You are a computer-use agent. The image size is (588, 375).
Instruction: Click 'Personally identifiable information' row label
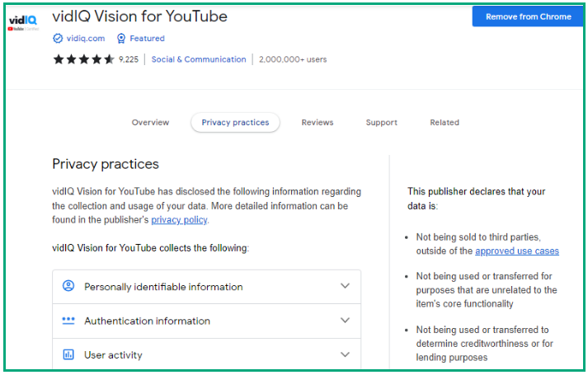163,287
